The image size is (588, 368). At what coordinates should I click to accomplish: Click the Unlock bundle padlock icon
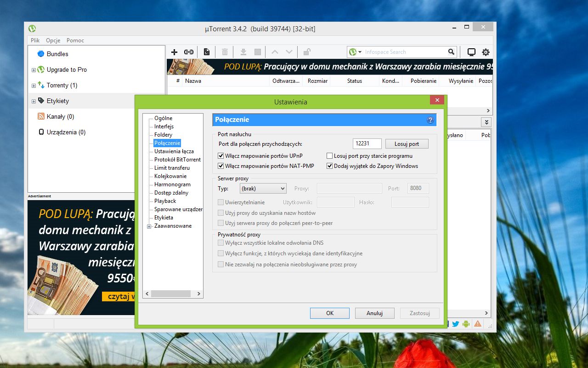click(x=307, y=52)
